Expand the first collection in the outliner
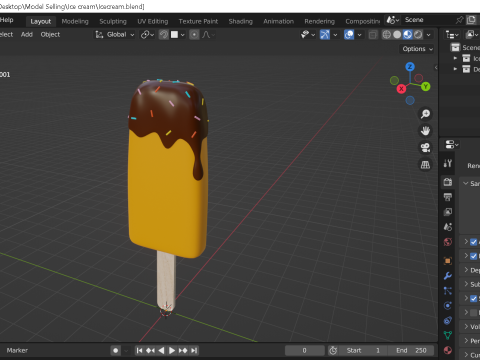The width and height of the screenshot is (480, 360). coord(455,58)
